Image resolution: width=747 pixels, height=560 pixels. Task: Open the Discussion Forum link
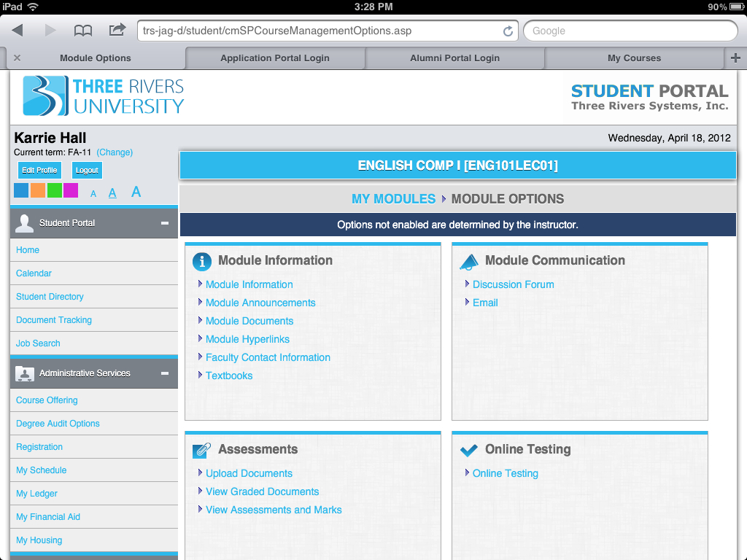[513, 284]
